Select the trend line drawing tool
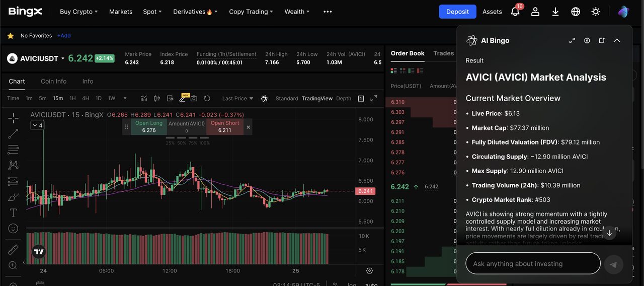 tap(13, 134)
